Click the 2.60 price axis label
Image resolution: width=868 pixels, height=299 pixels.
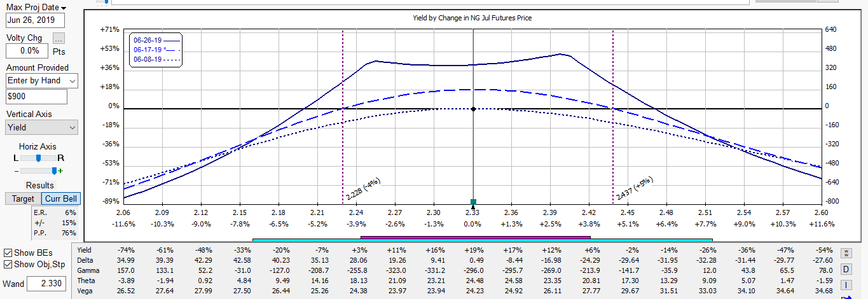821,212
